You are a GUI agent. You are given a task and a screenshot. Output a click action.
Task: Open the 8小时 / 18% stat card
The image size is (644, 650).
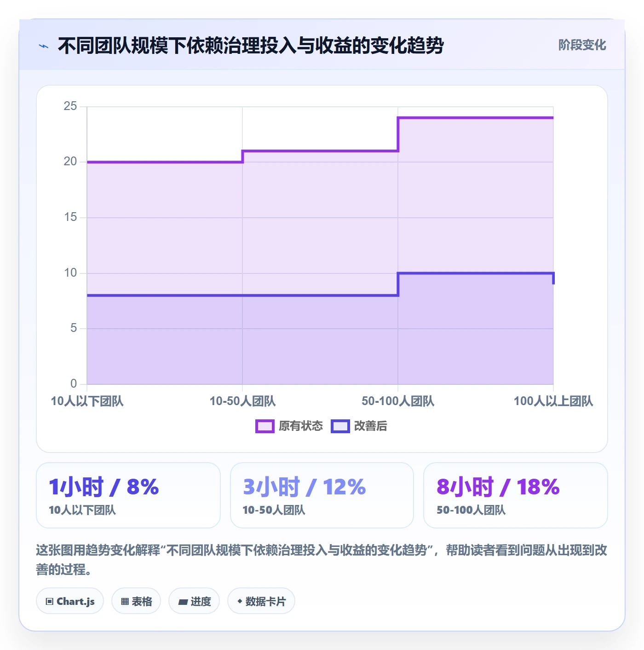[x=516, y=495]
